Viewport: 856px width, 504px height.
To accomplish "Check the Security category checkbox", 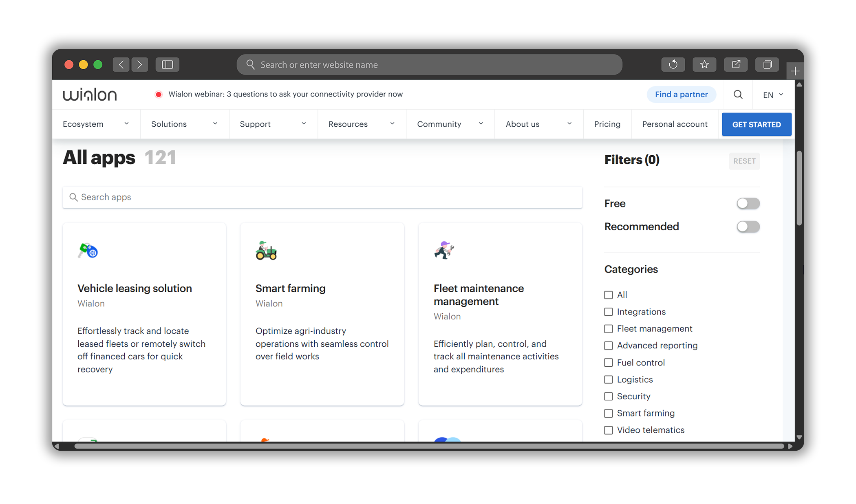I will pyautogui.click(x=608, y=396).
